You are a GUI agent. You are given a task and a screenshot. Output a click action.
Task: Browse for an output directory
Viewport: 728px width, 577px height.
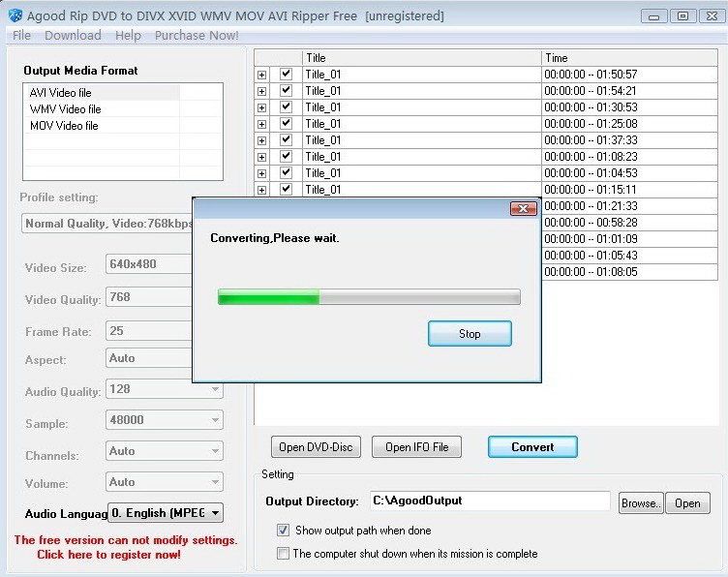pyautogui.click(x=641, y=503)
